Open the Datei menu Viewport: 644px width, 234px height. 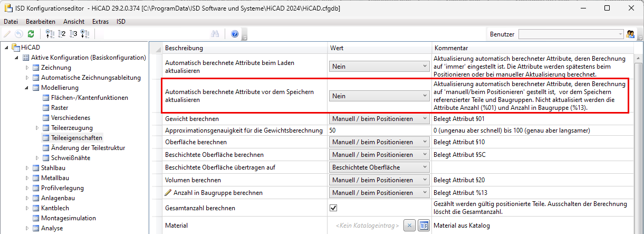(x=11, y=22)
